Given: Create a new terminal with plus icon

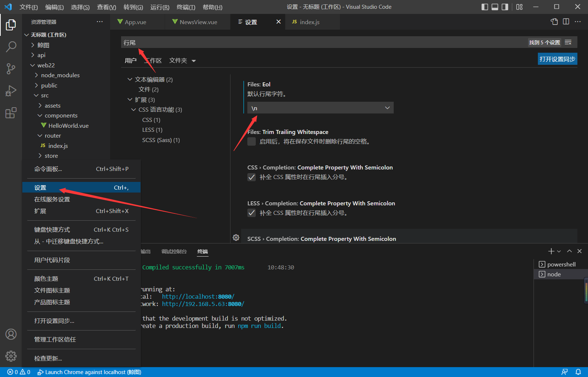Looking at the screenshot, I should pyautogui.click(x=551, y=251).
